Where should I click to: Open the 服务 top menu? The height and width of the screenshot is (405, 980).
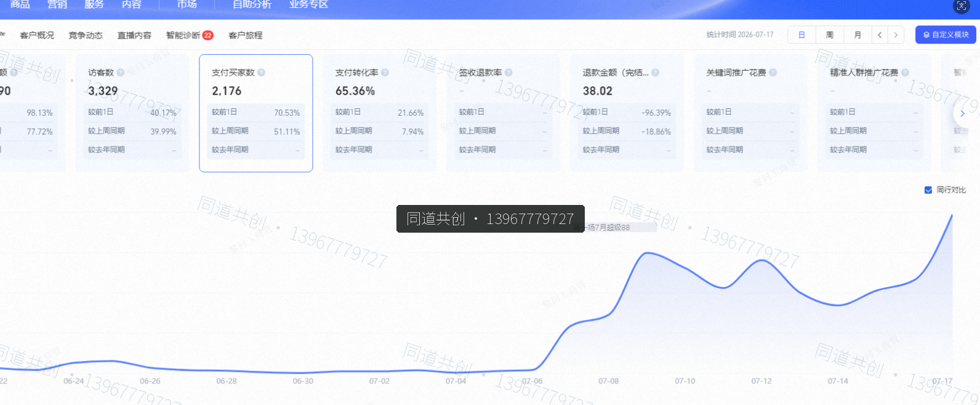[94, 4]
